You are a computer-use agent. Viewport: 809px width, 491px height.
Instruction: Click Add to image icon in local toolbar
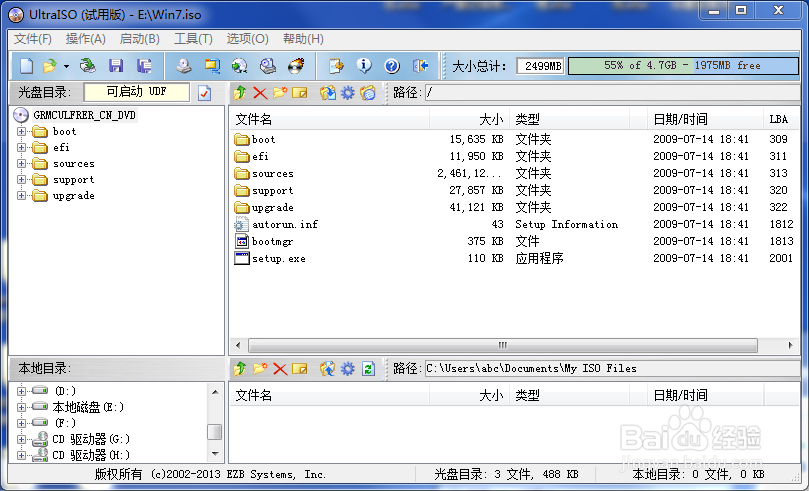tap(327, 369)
